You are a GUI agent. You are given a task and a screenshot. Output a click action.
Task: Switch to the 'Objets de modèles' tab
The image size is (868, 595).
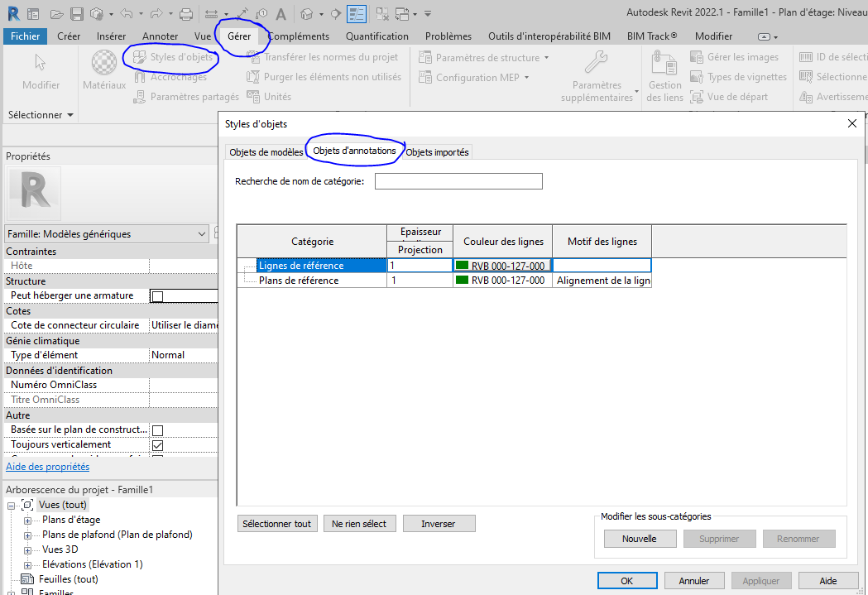tap(266, 152)
